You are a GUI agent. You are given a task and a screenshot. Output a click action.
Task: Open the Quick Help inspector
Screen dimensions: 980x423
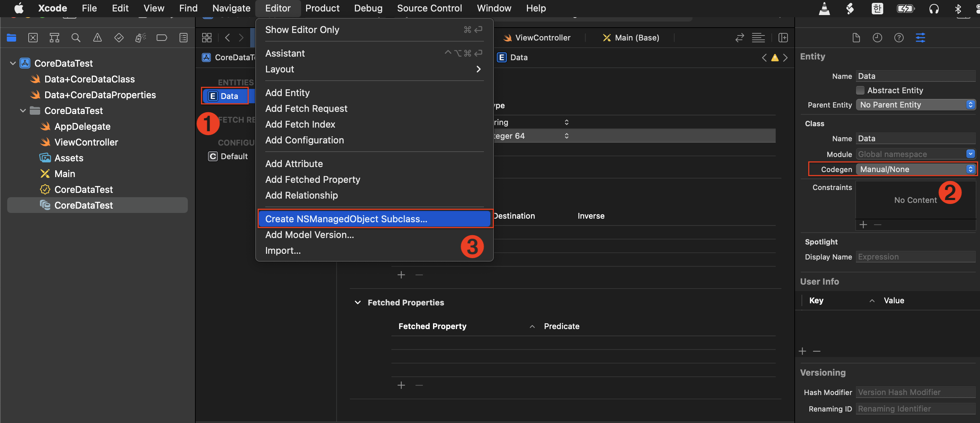pos(899,38)
